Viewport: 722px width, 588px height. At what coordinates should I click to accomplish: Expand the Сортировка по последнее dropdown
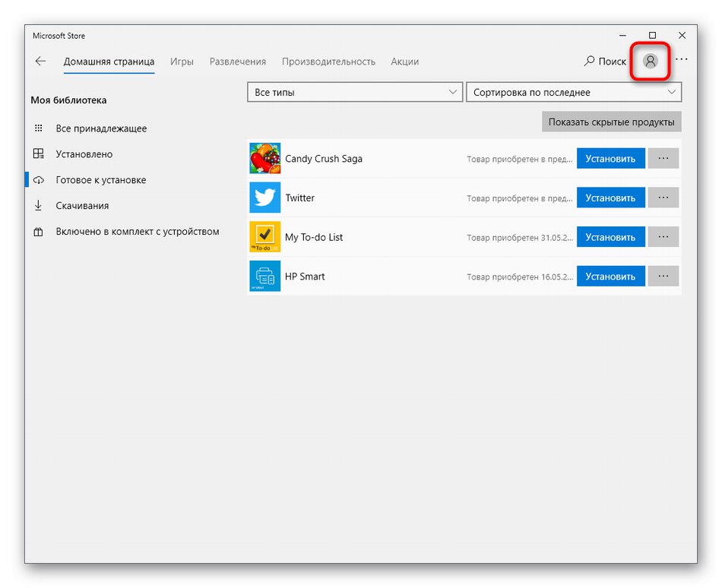(574, 92)
